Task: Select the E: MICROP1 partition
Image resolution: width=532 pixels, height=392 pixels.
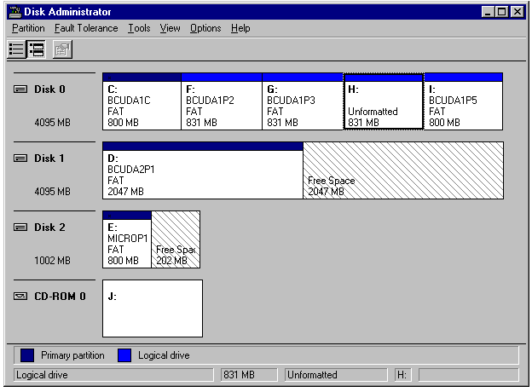Action: click(x=126, y=243)
